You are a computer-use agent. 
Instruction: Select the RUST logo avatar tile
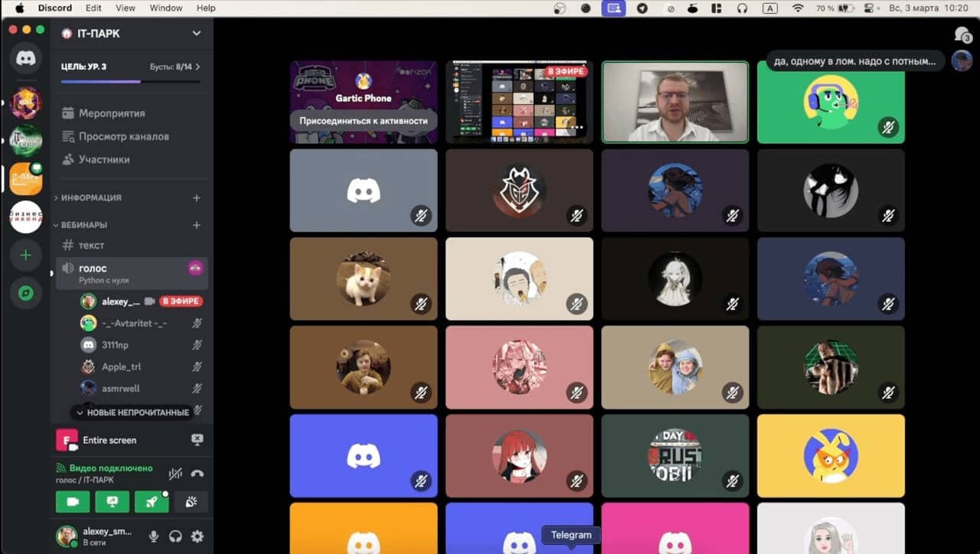(675, 456)
